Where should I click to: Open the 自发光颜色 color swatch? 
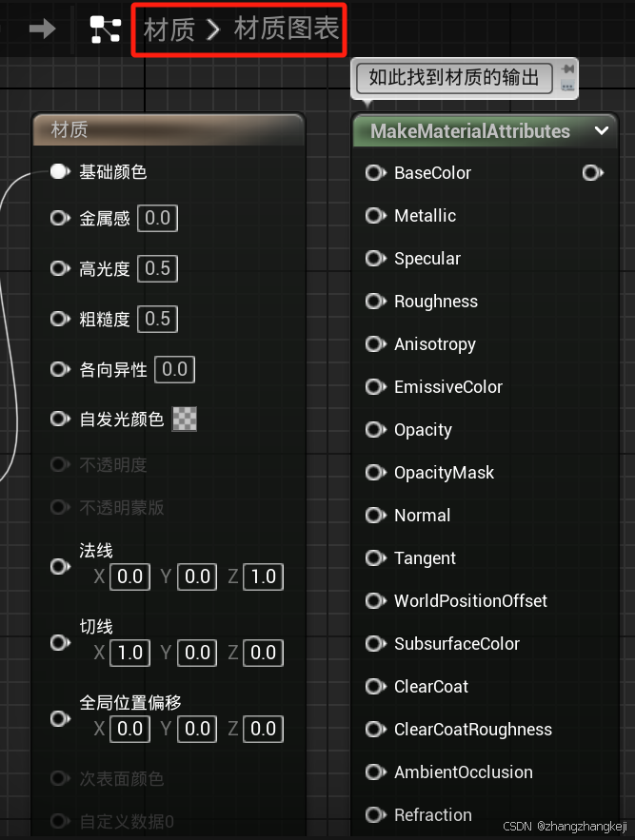coord(185,419)
